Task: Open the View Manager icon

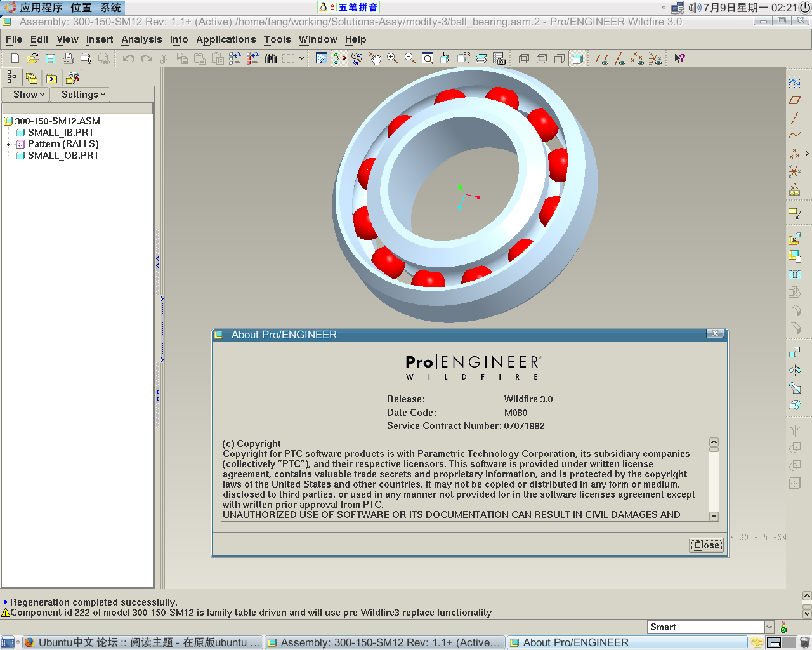Action: point(499,58)
